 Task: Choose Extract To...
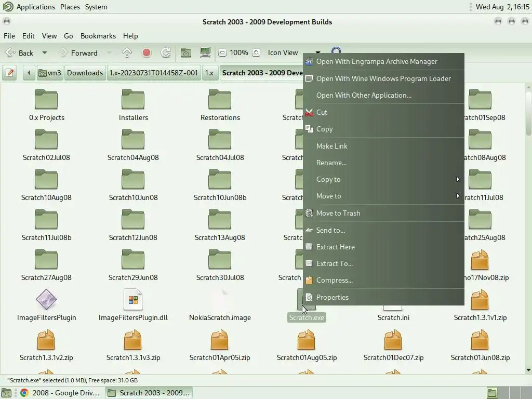(x=383, y=263)
